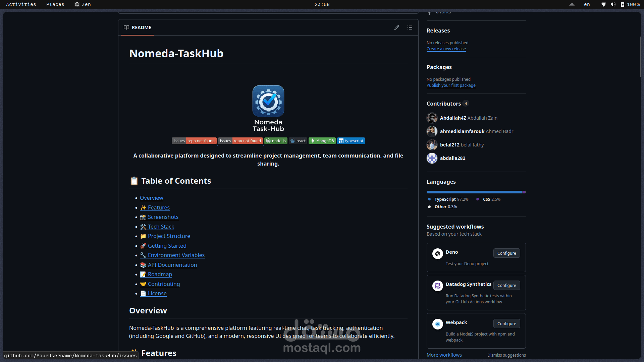644x362 pixels.
Task: Open the Getting Started contents link
Action: pyautogui.click(x=167, y=246)
